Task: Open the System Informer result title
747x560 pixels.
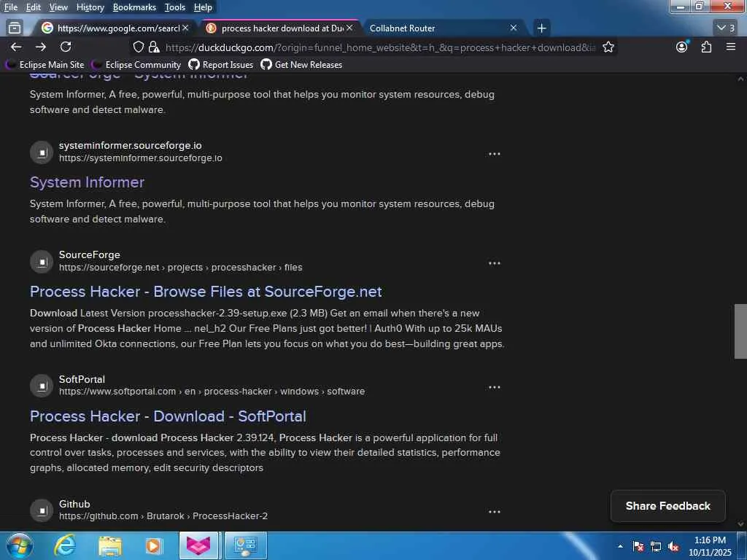Action: point(88,182)
